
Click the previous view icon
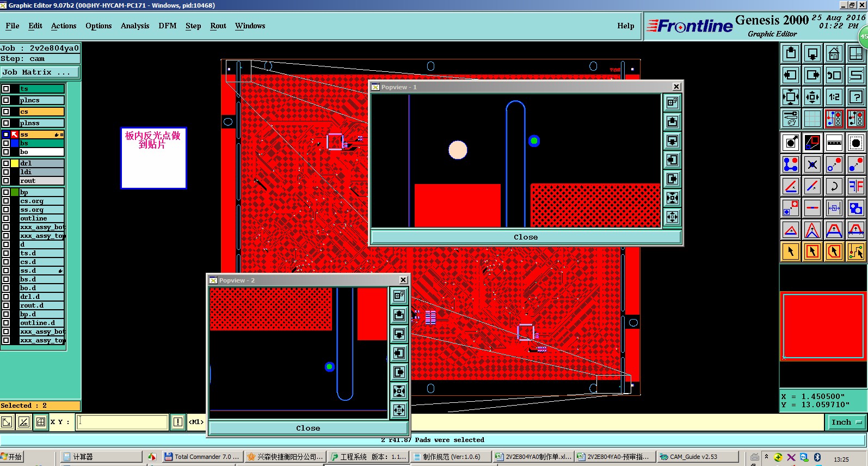[x=834, y=75]
